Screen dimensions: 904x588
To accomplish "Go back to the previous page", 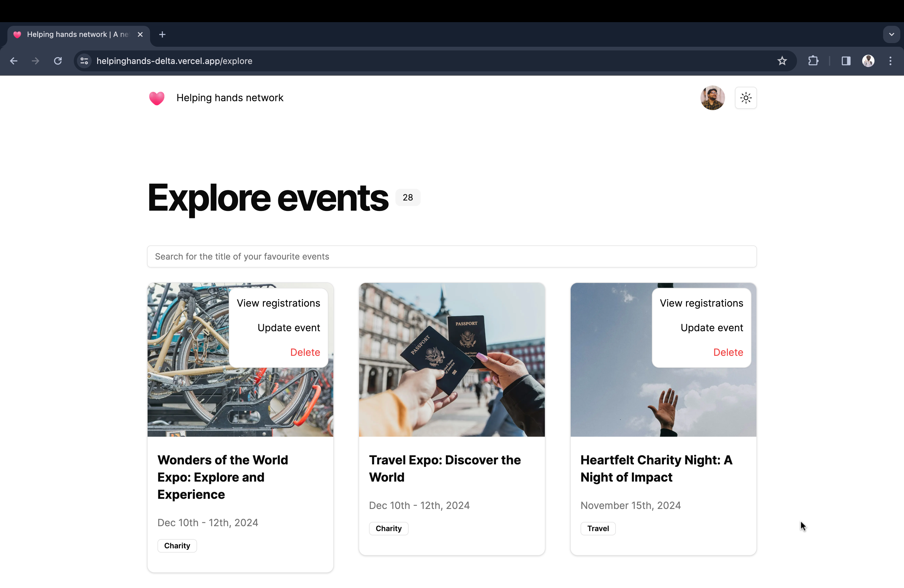I will point(14,61).
